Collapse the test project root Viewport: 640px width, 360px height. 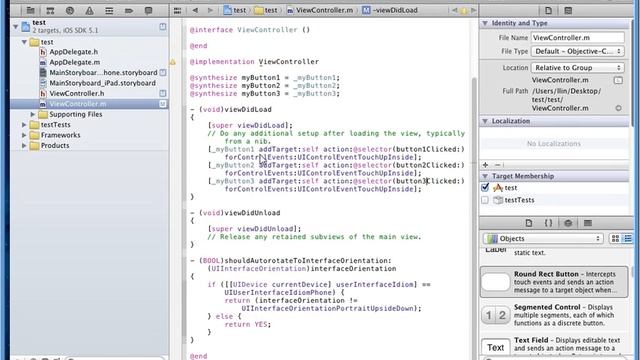coord(16,27)
